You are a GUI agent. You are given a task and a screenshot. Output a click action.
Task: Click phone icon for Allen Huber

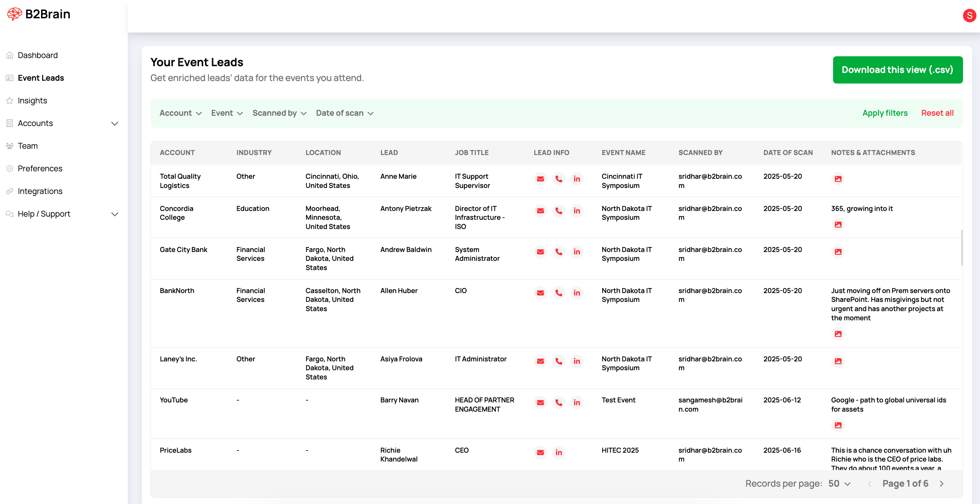(558, 293)
